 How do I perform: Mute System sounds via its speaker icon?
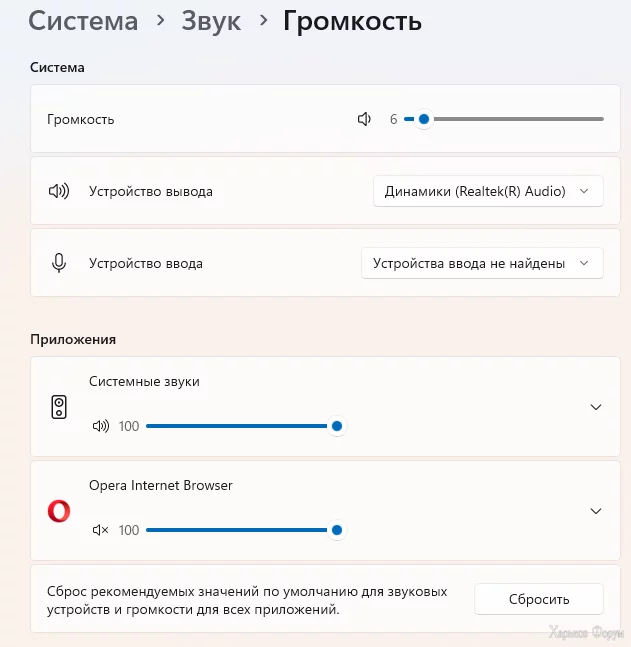100,426
